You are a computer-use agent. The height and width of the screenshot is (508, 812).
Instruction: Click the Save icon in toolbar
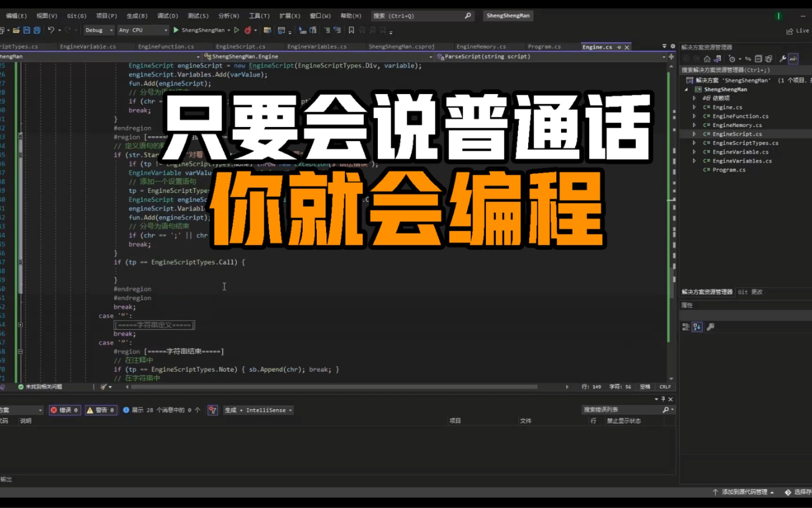[27, 30]
